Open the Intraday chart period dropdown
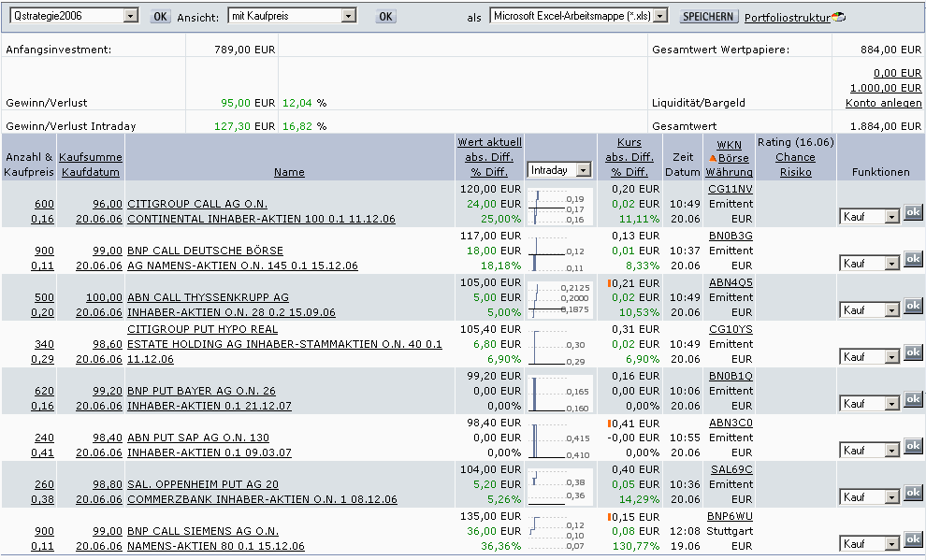The height and width of the screenshot is (560, 926). tap(584, 170)
